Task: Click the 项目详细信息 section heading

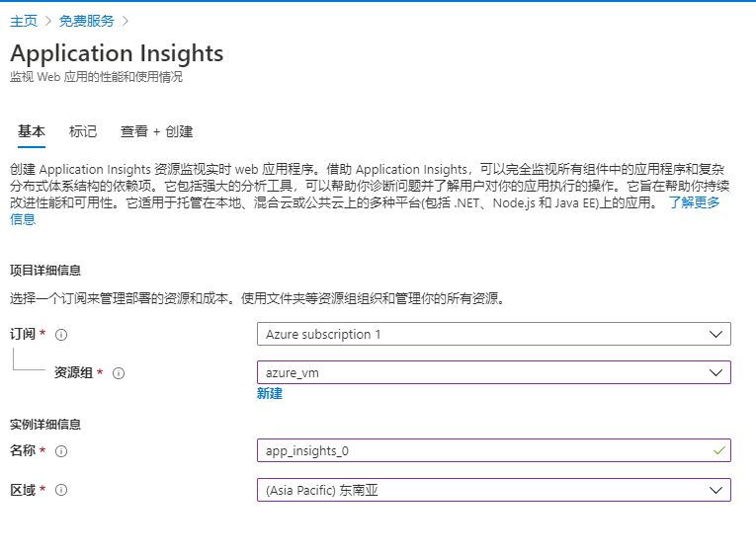Action: (x=45, y=271)
